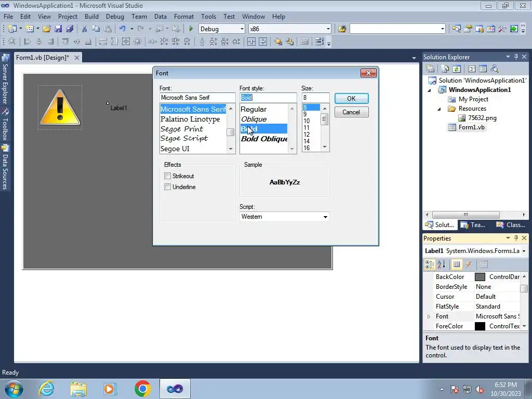Click View Code icon in Solution Explorer

(x=471, y=69)
